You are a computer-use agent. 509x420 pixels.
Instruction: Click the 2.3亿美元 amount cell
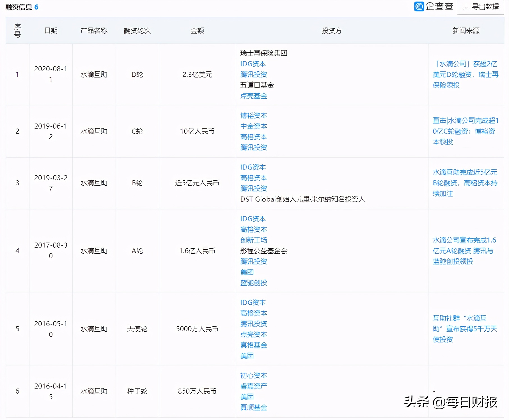tap(197, 74)
